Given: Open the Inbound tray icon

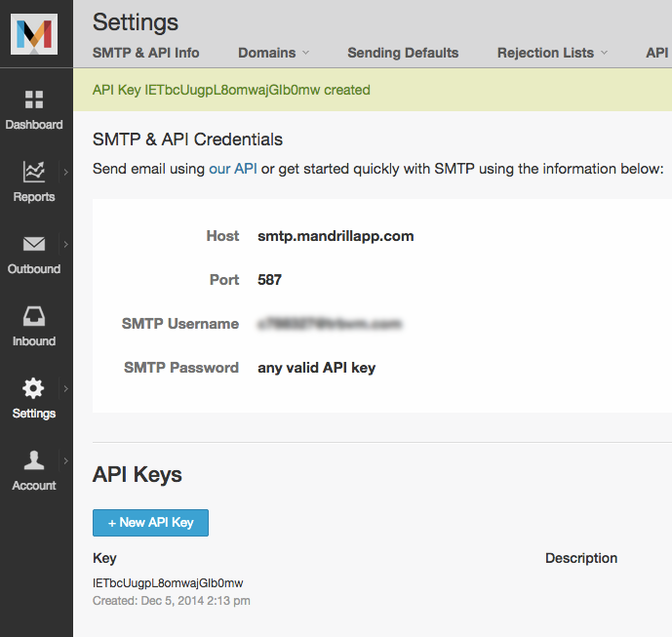Looking at the screenshot, I should [x=34, y=316].
